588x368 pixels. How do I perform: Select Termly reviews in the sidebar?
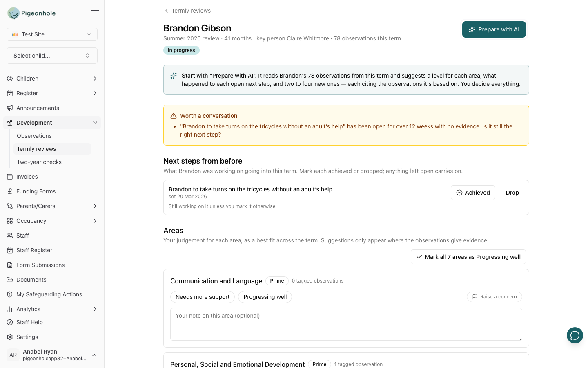[52, 149]
